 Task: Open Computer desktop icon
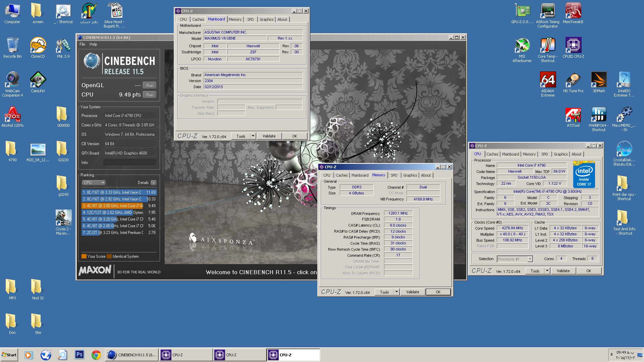[x=12, y=14]
